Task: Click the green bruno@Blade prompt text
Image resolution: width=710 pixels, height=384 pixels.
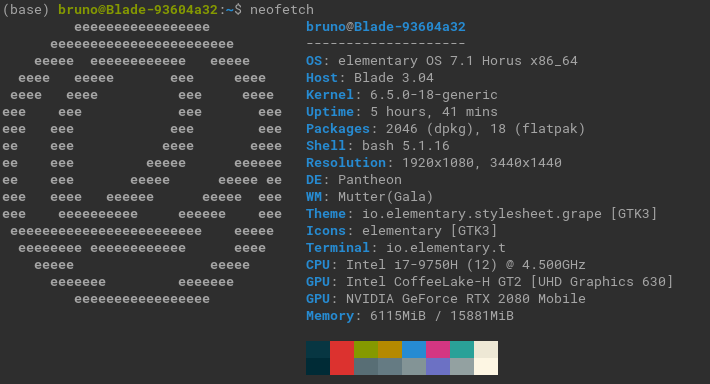Action: [138, 10]
